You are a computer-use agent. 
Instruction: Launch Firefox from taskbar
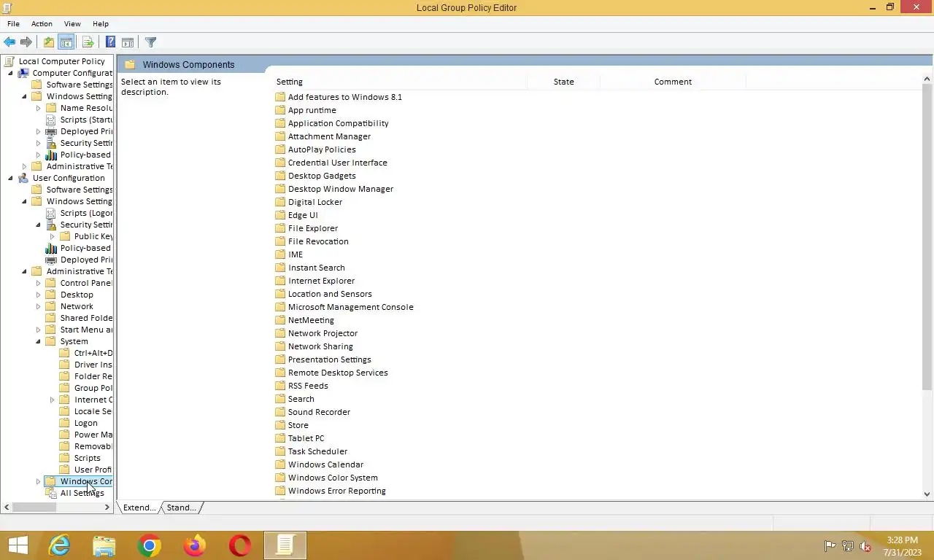[195, 545]
